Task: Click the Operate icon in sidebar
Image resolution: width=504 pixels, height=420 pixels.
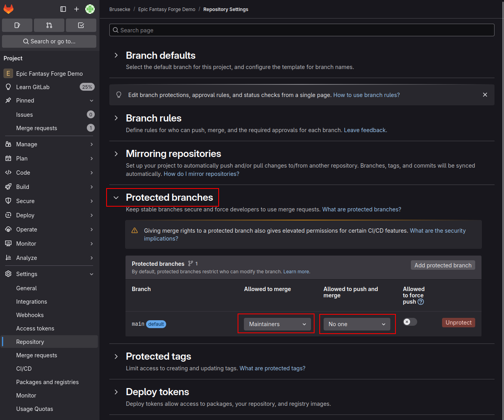Action: click(8, 229)
